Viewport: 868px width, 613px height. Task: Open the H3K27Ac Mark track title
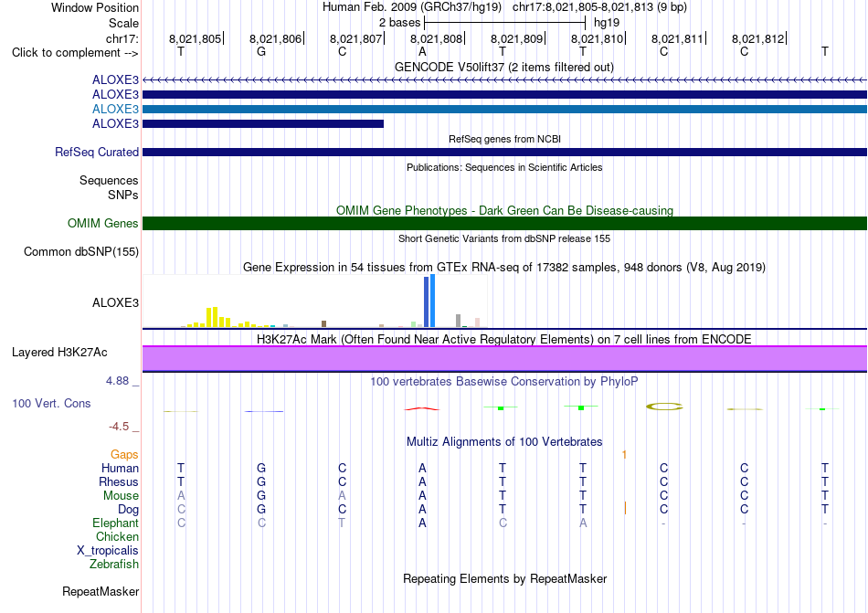[x=504, y=339]
